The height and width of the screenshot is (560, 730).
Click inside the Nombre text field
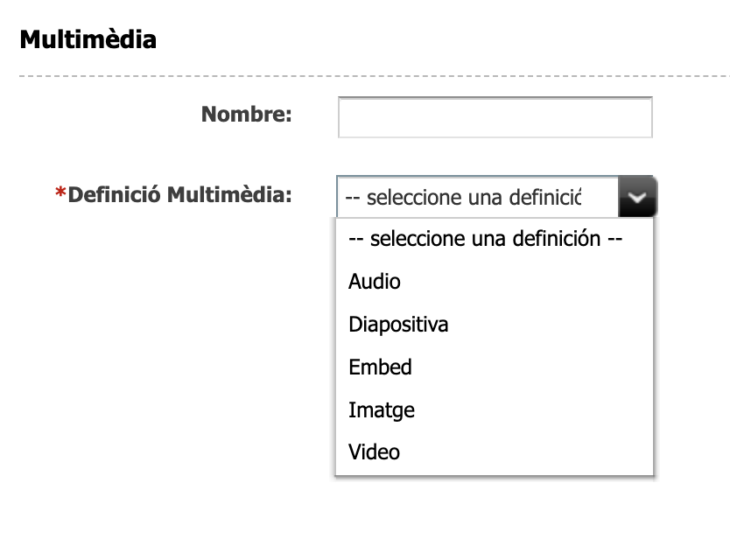[495, 117]
